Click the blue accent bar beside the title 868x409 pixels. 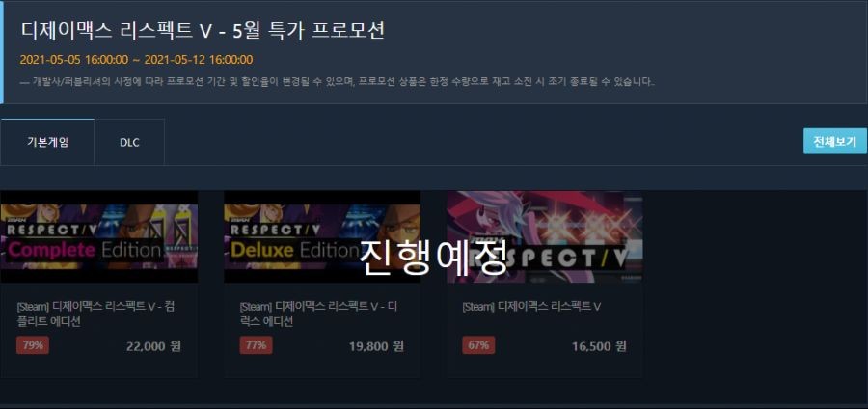point(2,53)
